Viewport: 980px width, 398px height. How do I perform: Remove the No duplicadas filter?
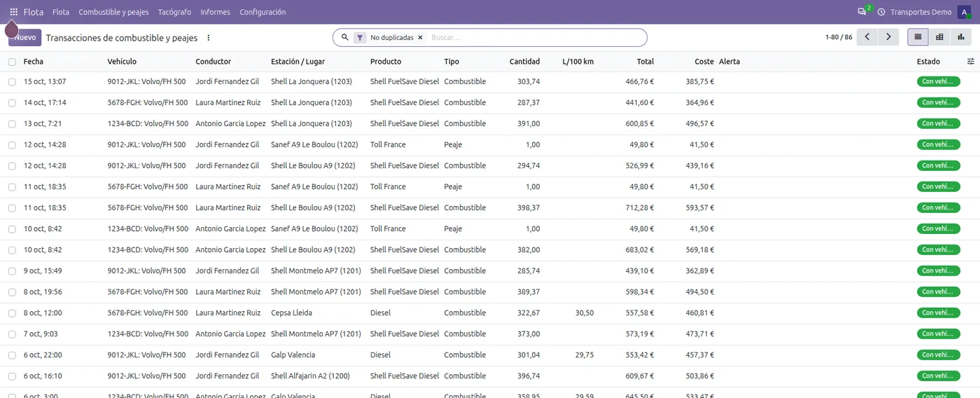click(420, 37)
